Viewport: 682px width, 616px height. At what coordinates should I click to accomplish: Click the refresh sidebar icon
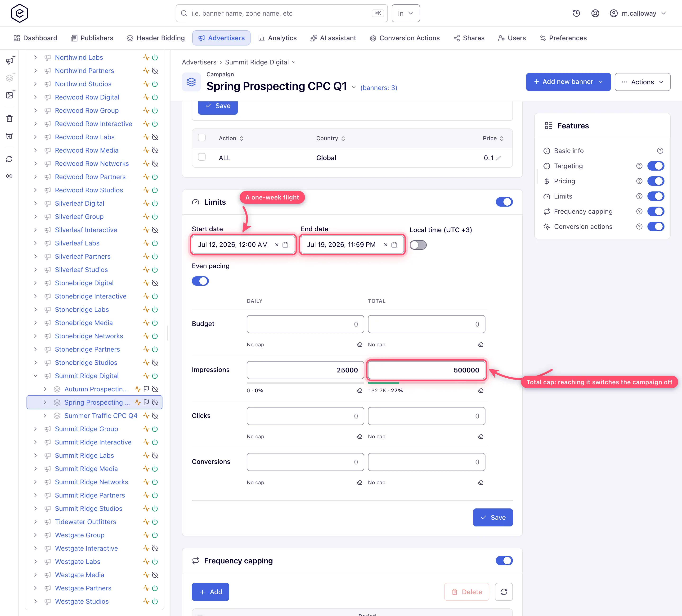click(9, 159)
